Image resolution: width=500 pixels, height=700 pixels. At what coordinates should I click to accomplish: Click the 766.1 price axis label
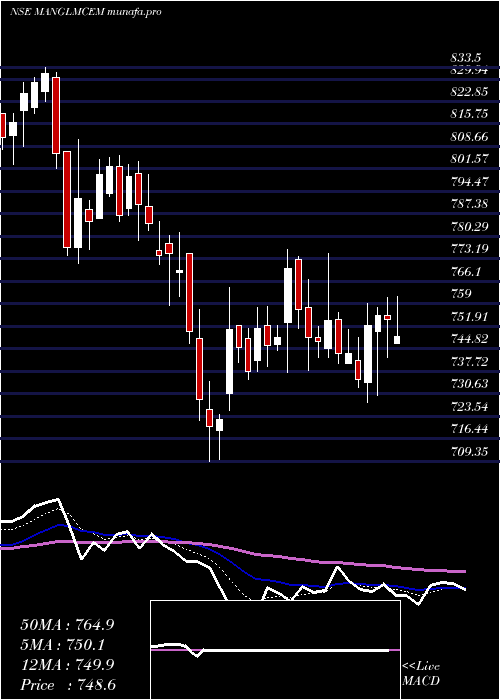coord(466,271)
